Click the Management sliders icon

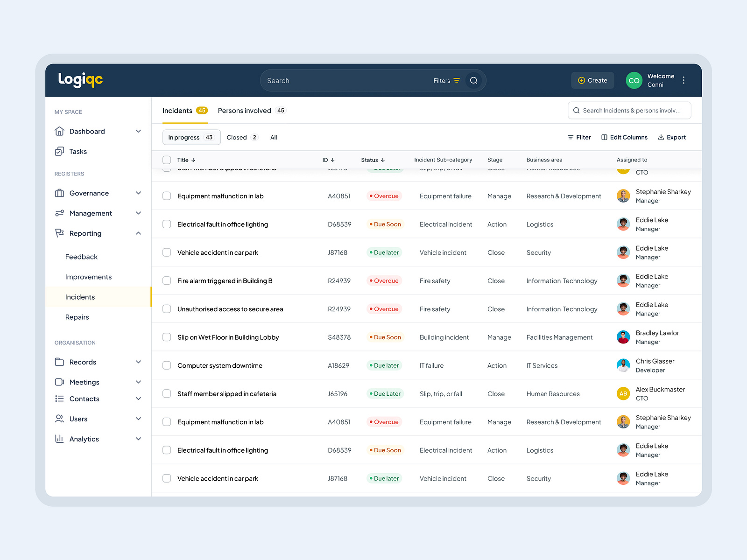59,213
